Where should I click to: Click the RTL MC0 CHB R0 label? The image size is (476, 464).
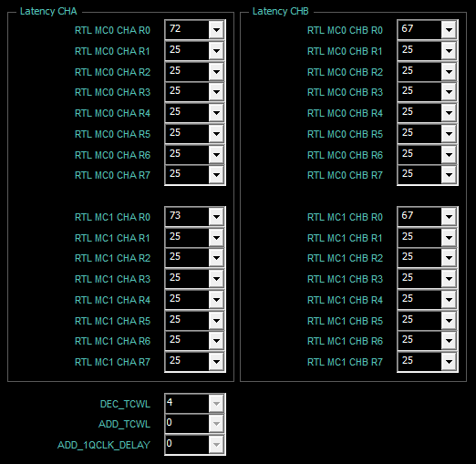(x=345, y=30)
